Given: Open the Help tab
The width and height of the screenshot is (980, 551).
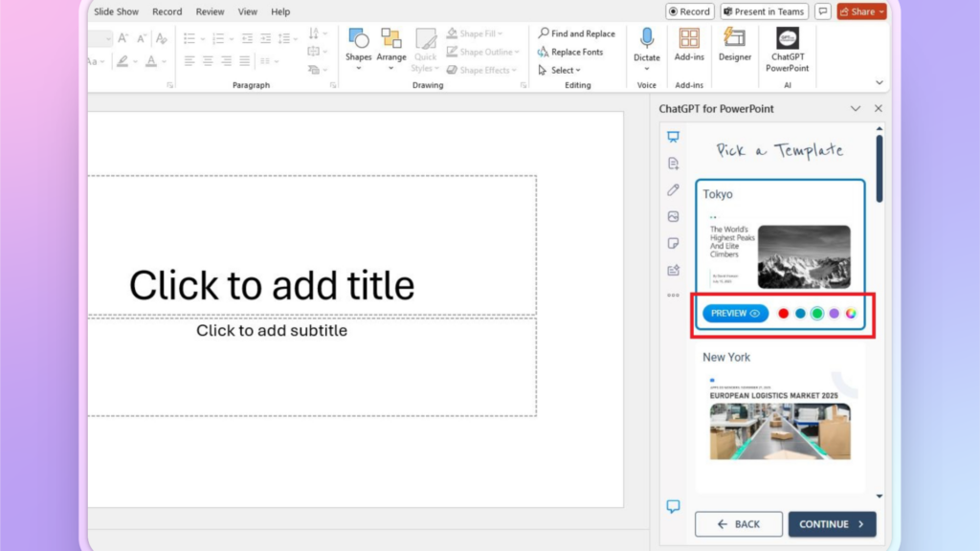Looking at the screenshot, I should pos(280,11).
